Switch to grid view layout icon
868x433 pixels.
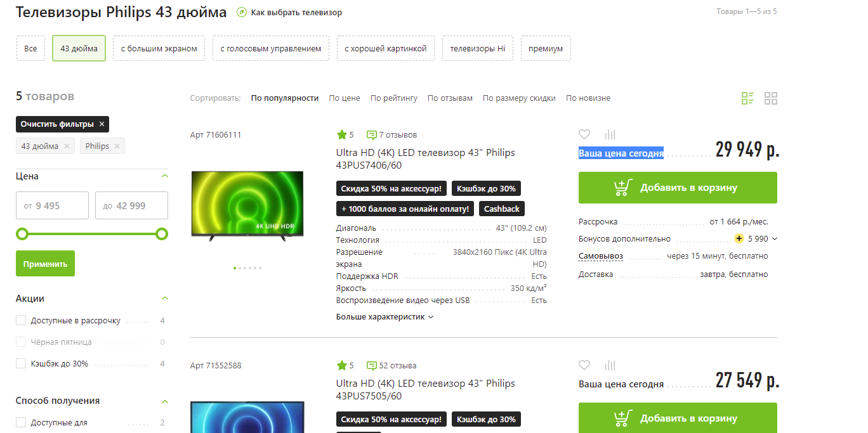(771, 98)
